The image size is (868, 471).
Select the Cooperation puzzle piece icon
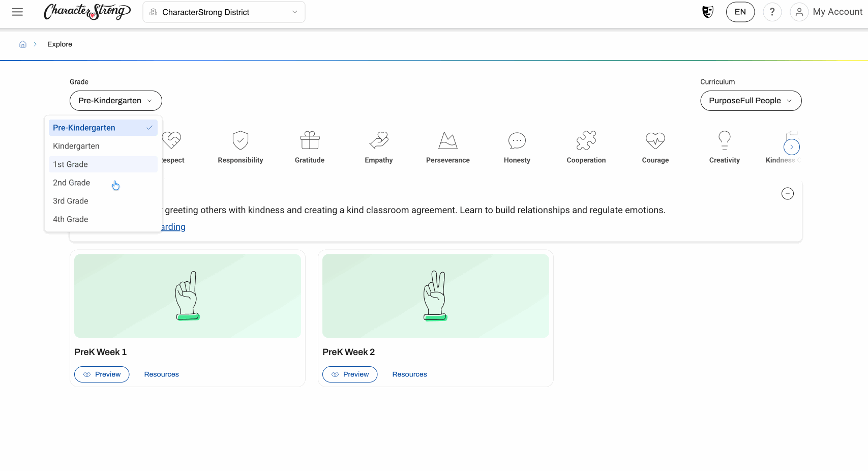(x=586, y=140)
